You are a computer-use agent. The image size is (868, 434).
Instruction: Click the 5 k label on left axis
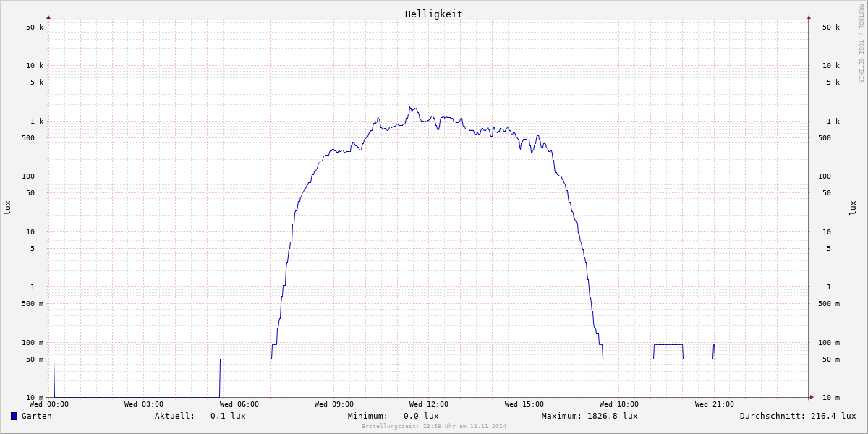pyautogui.click(x=37, y=82)
